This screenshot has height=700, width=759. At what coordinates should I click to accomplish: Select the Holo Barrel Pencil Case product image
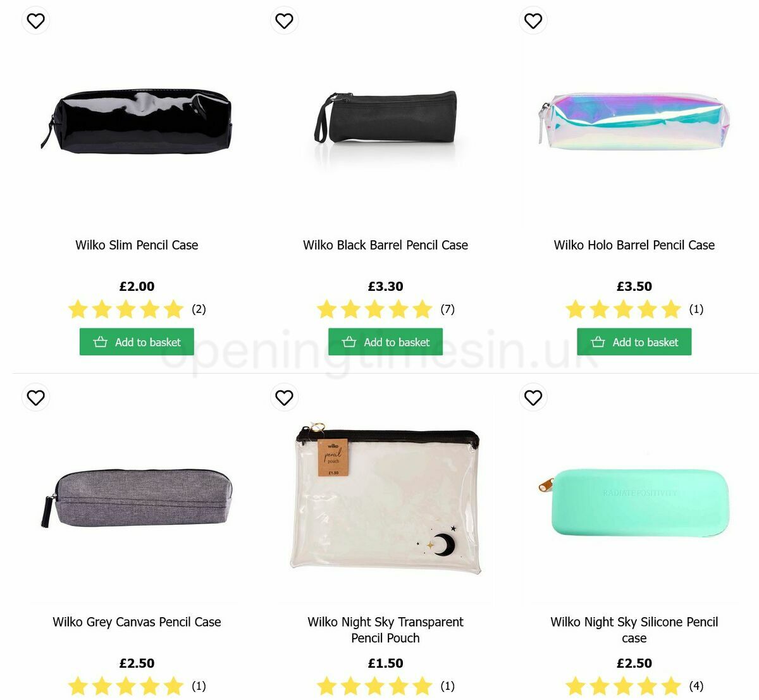coord(632,123)
